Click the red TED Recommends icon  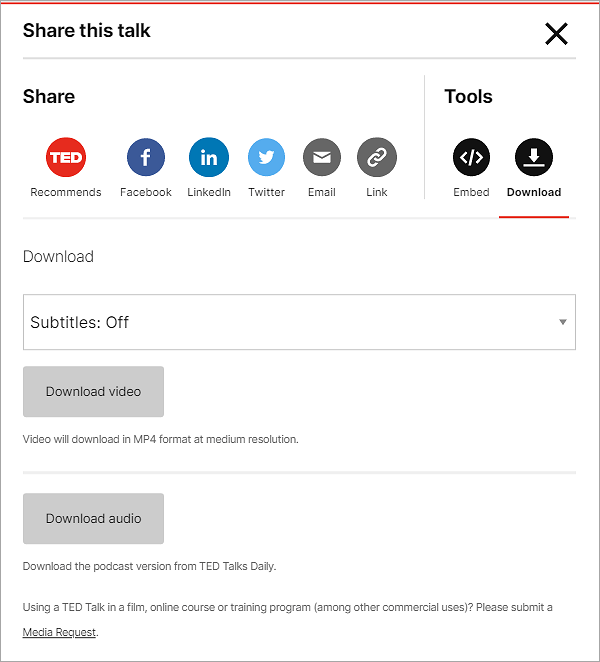pos(66,157)
